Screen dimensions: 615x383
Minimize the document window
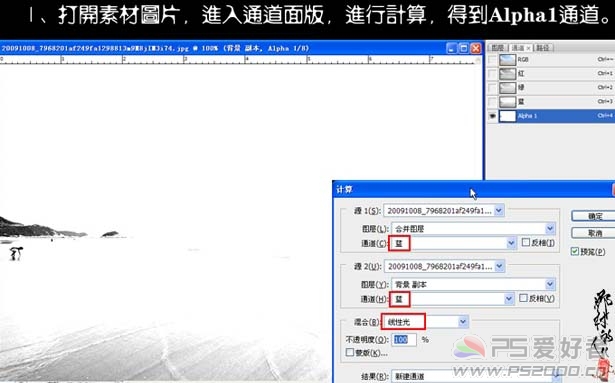pyautogui.click(x=451, y=48)
